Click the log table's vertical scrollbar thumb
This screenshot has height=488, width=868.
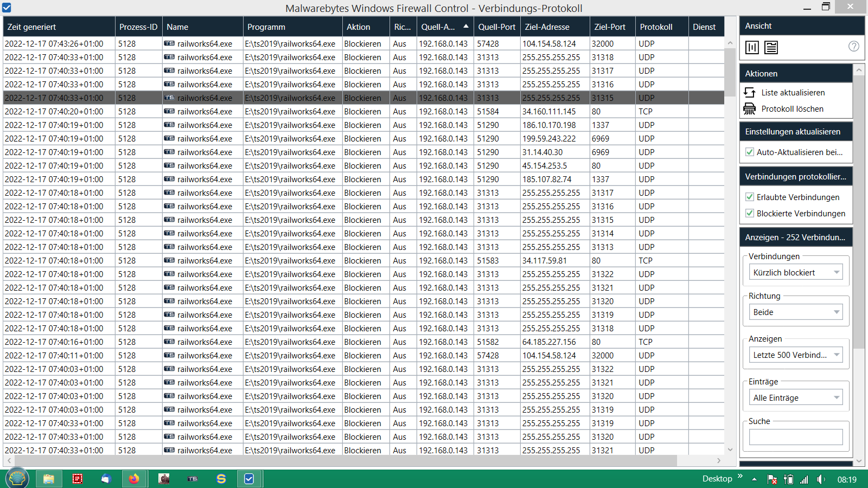point(730,73)
